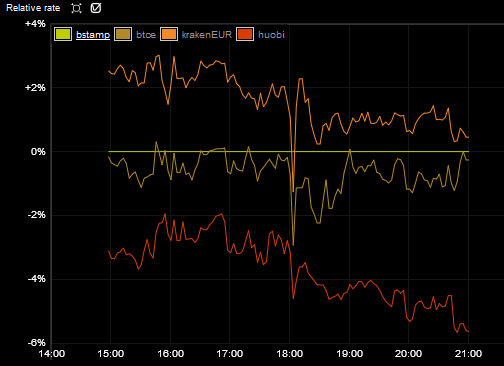Toggle the checkmark icon beside Relative rate

96,8
